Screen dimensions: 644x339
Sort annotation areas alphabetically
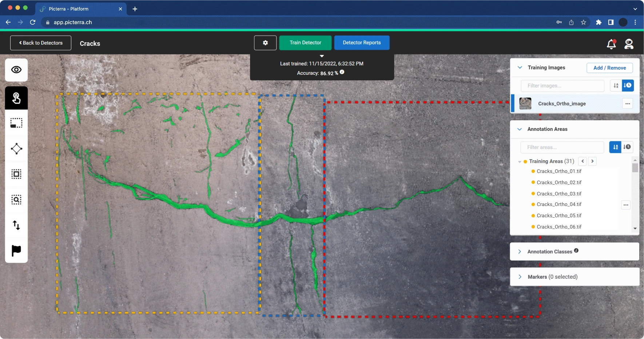615,147
